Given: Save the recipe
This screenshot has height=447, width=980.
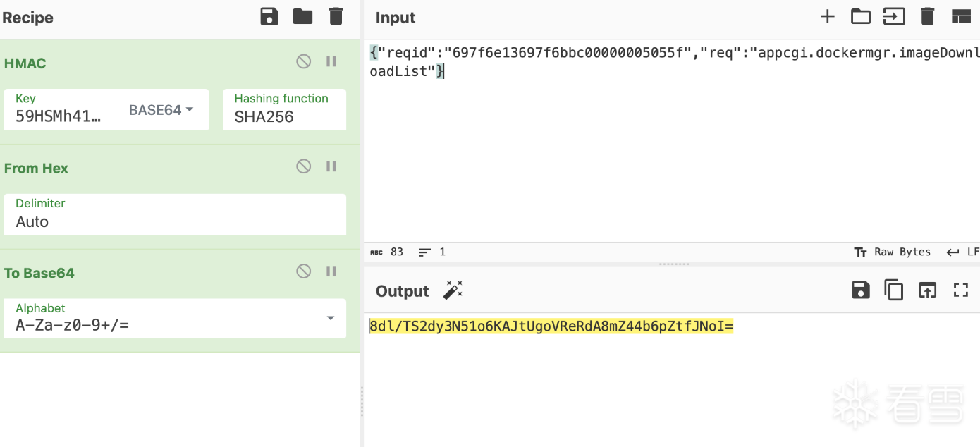Looking at the screenshot, I should (269, 17).
